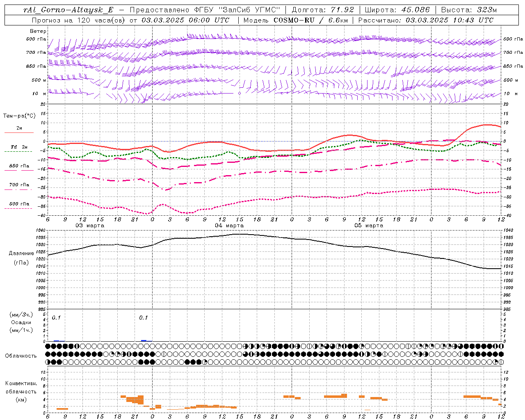This screenshot has width=525, height=420.
Task: Click the 850 гПа temperature legend entry
Action: [19, 166]
